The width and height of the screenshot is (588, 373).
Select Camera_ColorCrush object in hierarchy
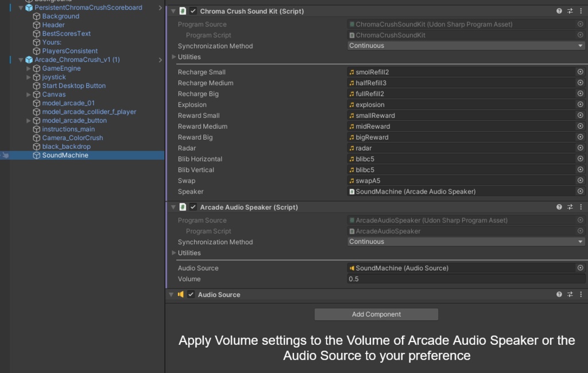(x=72, y=138)
